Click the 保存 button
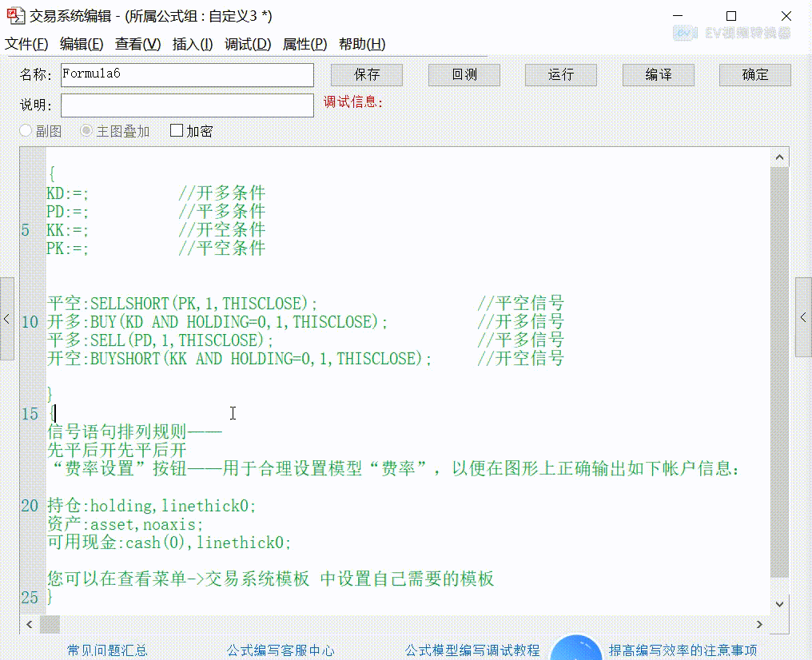Viewport: 812px width, 660px height. pyautogui.click(x=367, y=75)
